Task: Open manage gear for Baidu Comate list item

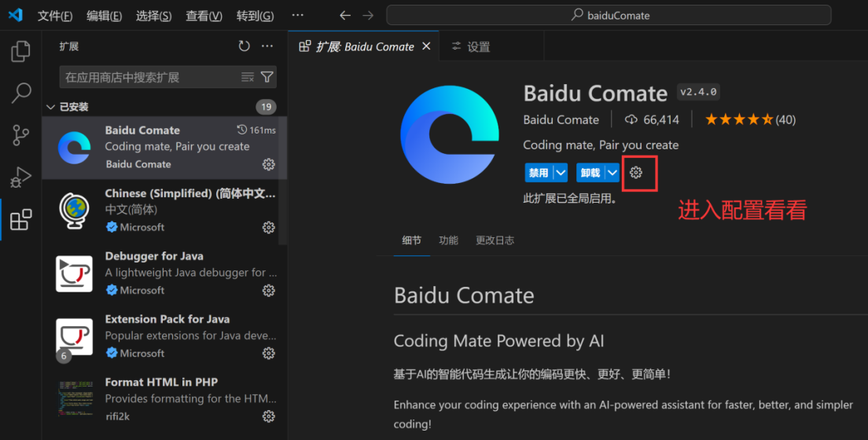Action: [x=268, y=164]
